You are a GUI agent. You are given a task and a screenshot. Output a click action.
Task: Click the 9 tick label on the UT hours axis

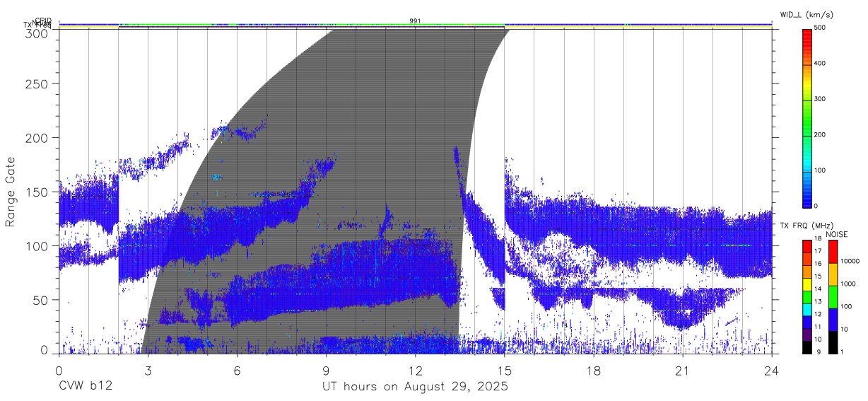click(x=327, y=371)
